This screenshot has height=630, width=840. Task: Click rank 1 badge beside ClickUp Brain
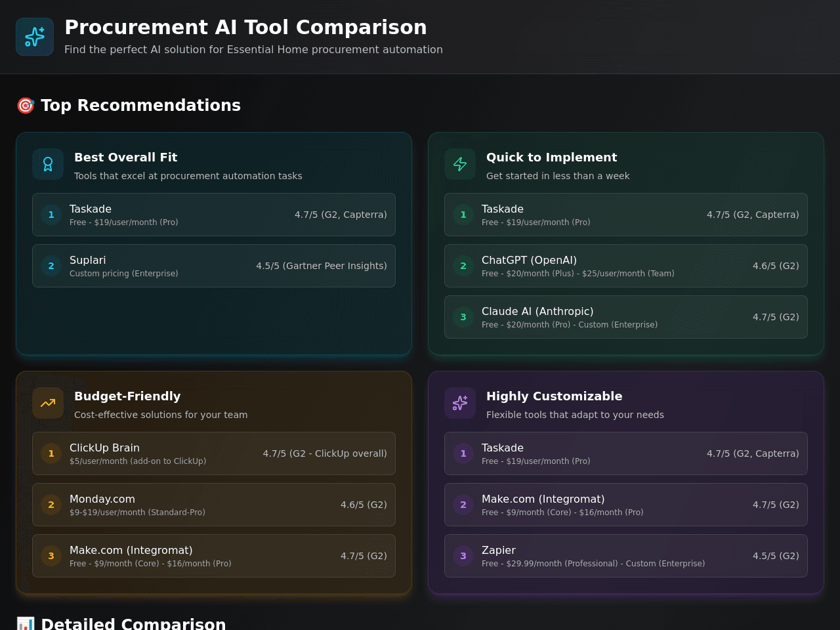(51, 453)
